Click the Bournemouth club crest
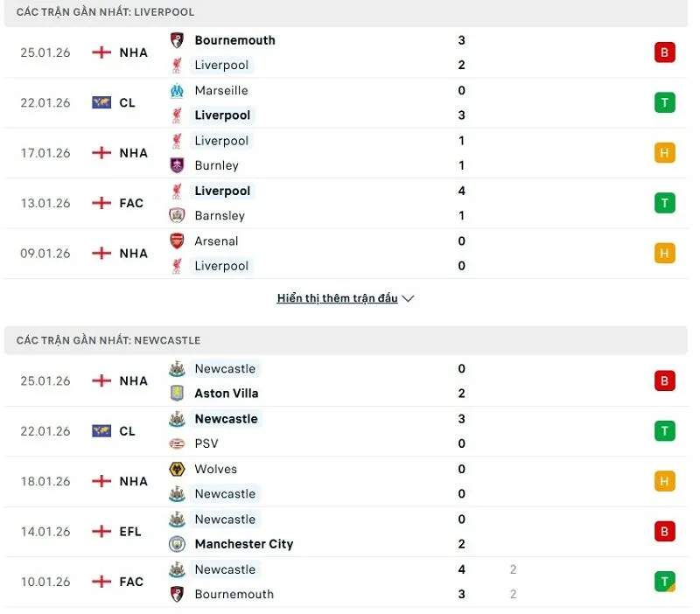The width and height of the screenshot is (700, 614). 176,39
